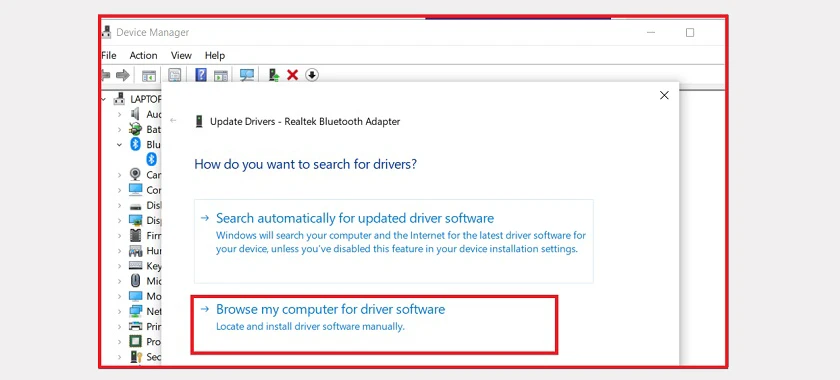Image resolution: width=840 pixels, height=380 pixels.
Task: Click the Update device driver toolbar icon
Action: 274,75
